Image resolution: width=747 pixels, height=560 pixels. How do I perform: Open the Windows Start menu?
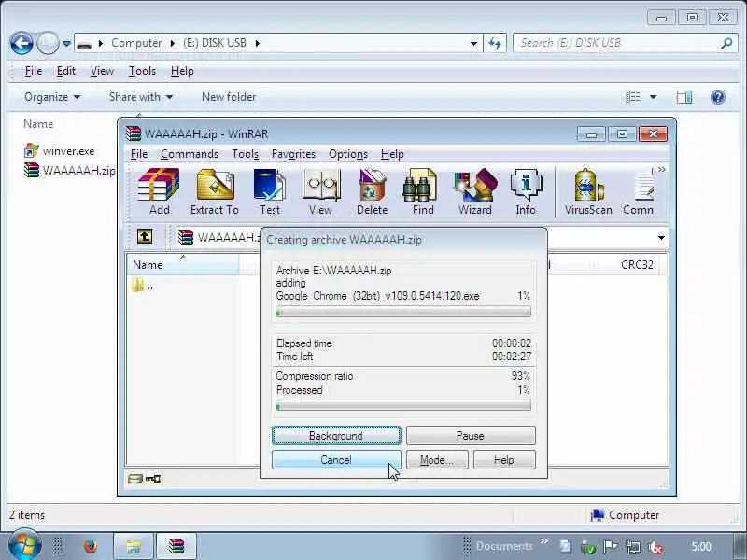[x=24, y=545]
